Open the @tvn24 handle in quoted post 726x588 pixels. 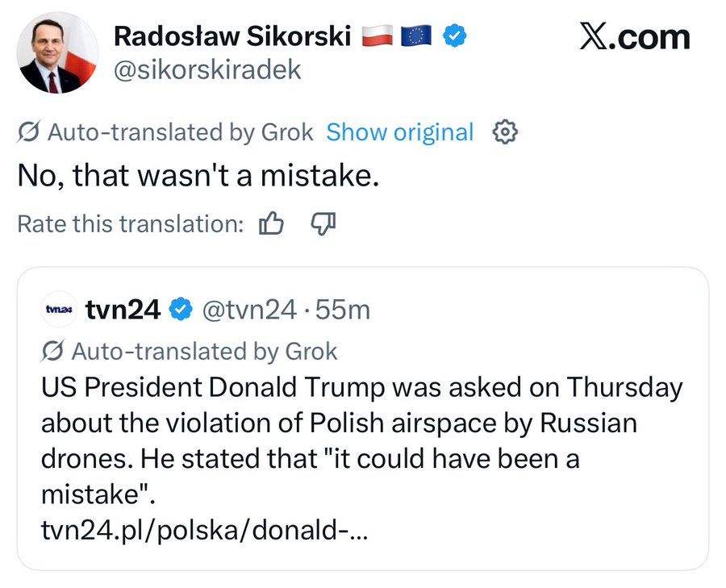(249, 309)
